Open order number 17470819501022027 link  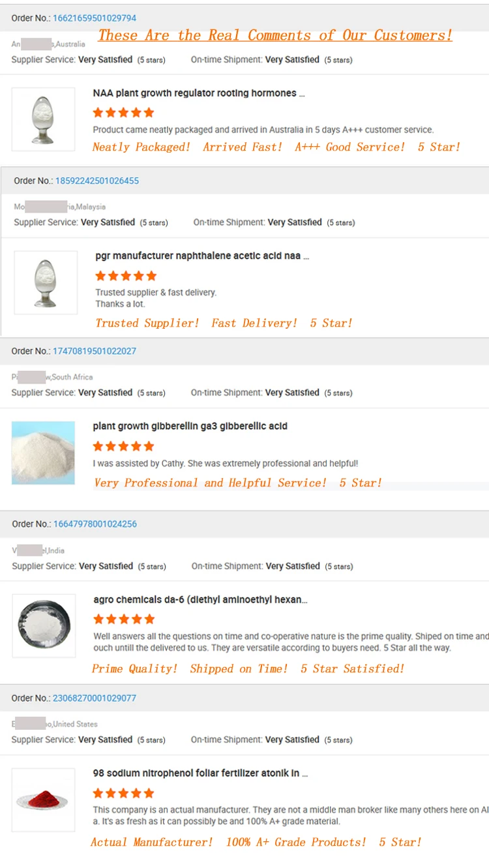click(x=94, y=351)
